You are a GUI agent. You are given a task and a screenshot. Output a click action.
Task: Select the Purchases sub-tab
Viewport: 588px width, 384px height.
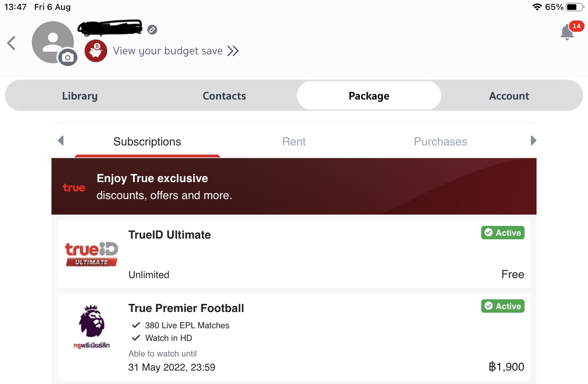(x=440, y=142)
